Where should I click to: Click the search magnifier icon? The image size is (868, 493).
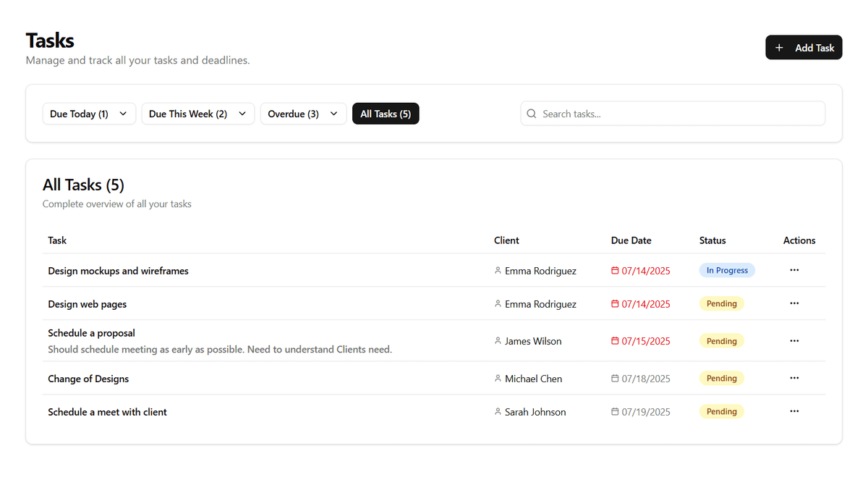[532, 114]
